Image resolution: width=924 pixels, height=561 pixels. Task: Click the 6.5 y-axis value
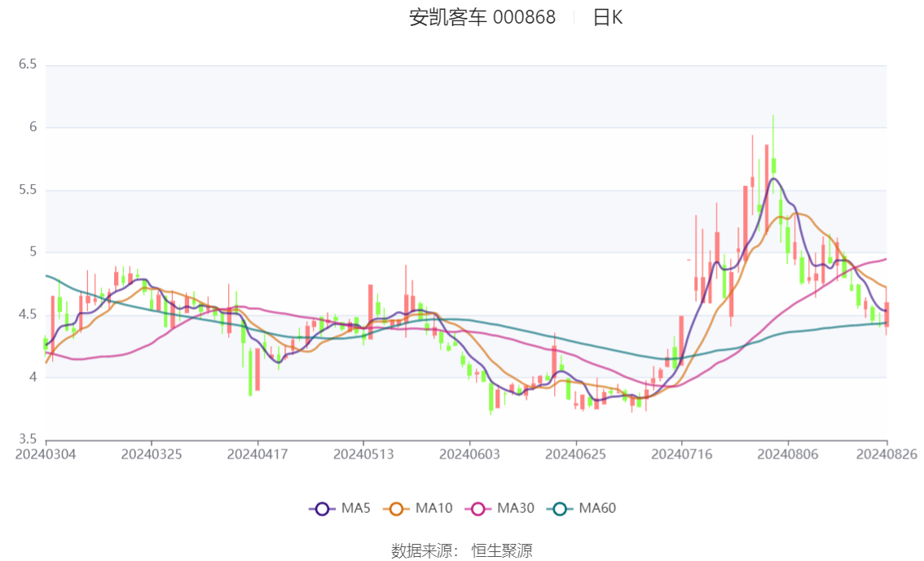(x=28, y=64)
